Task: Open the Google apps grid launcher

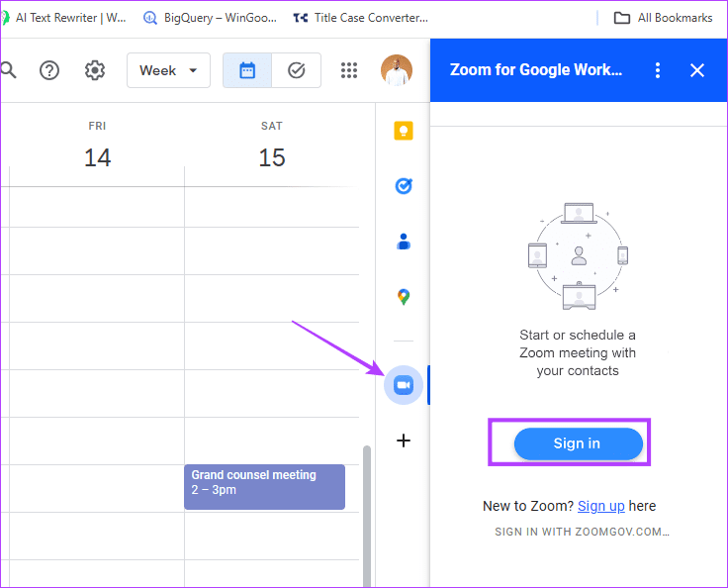Action: (x=349, y=70)
